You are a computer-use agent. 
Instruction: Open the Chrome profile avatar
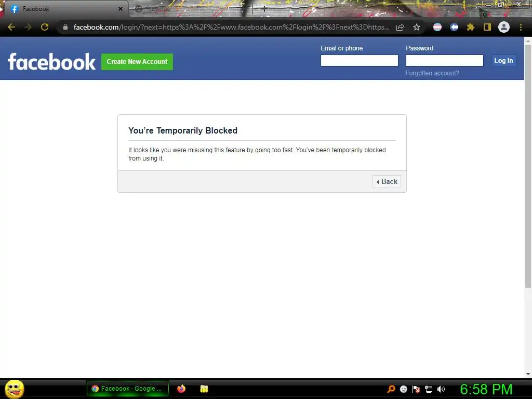click(x=504, y=27)
